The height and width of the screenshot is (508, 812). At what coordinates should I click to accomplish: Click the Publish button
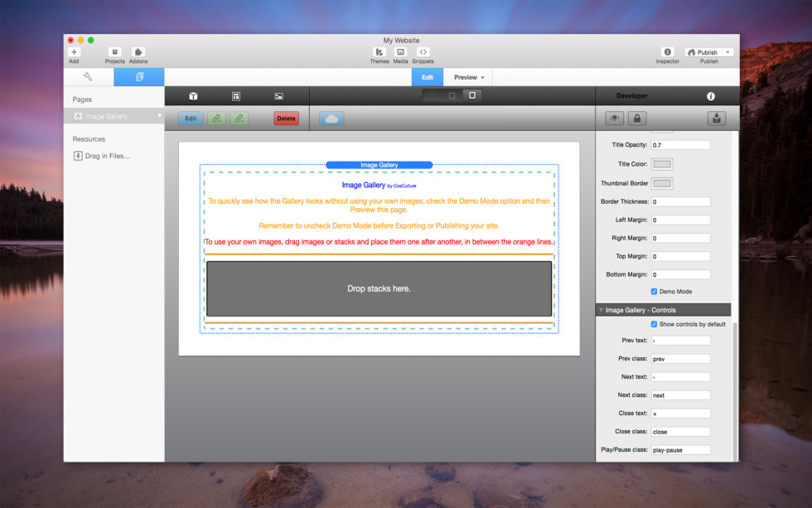(x=703, y=52)
